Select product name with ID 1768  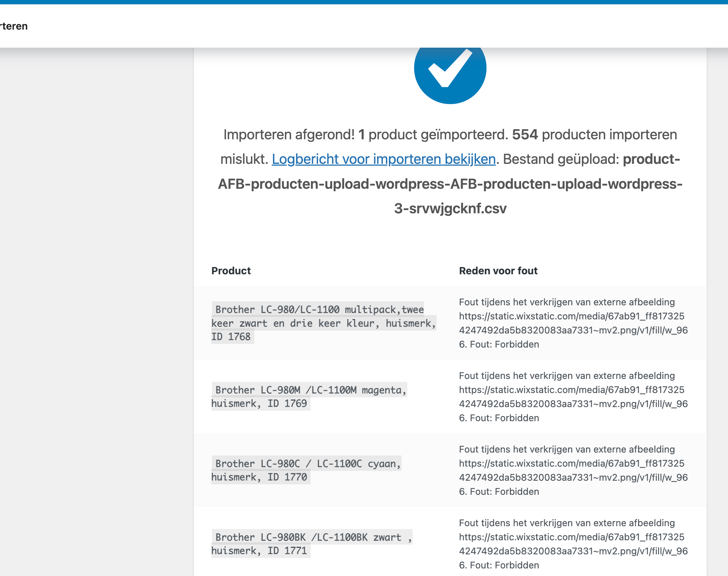click(323, 323)
